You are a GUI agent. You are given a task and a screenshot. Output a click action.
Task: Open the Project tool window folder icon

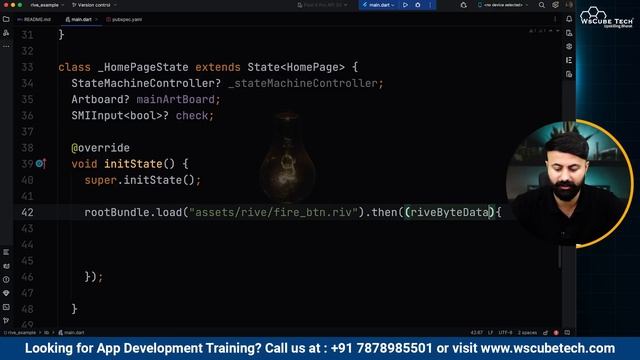(6, 19)
